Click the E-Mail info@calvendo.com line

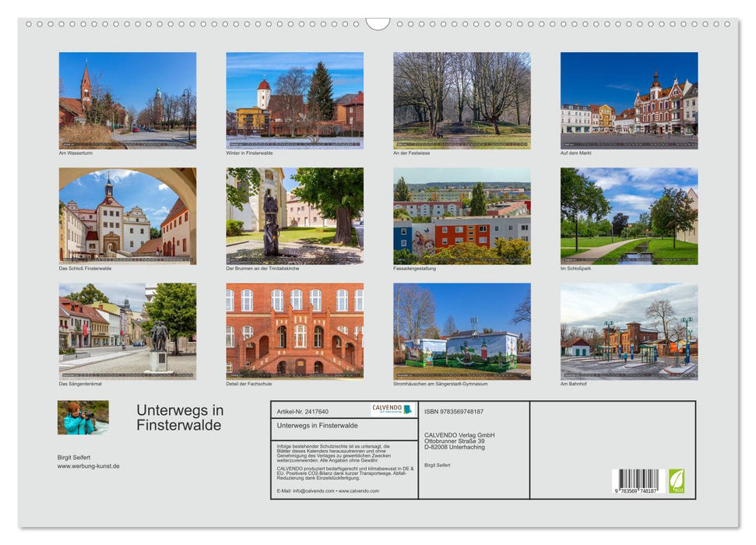pos(328,490)
